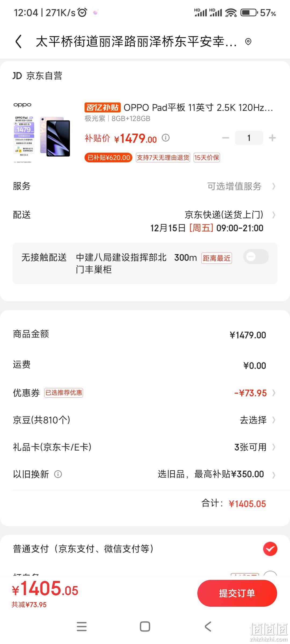Image resolution: width=290 pixels, height=644 pixels.
Task: Tap the Android recent apps menu icon
Action: click(82, 627)
